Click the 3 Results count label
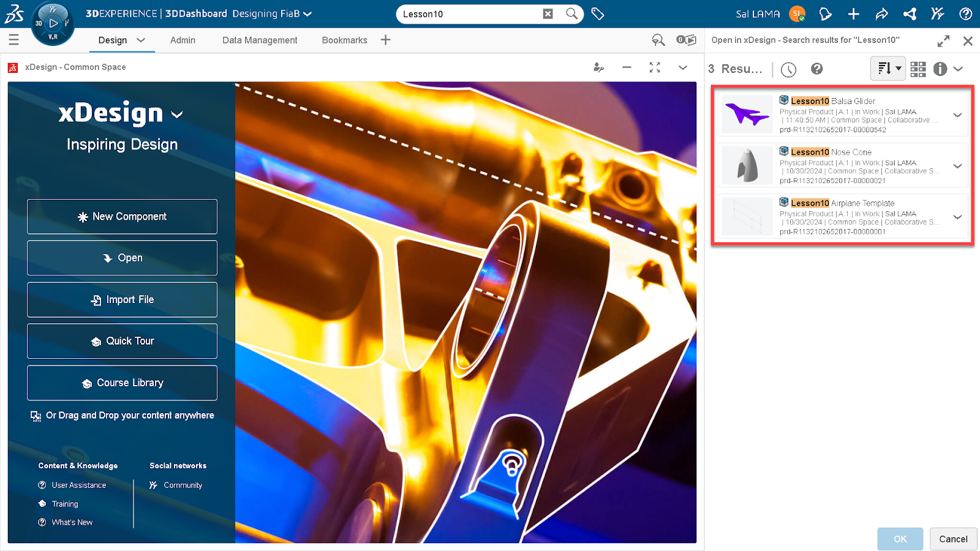 [x=736, y=69]
